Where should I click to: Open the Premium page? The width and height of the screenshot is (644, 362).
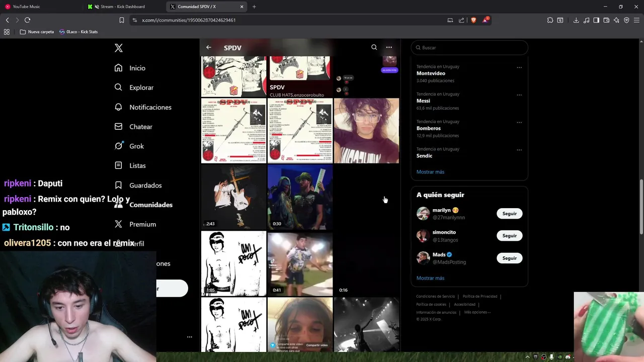coord(135,224)
